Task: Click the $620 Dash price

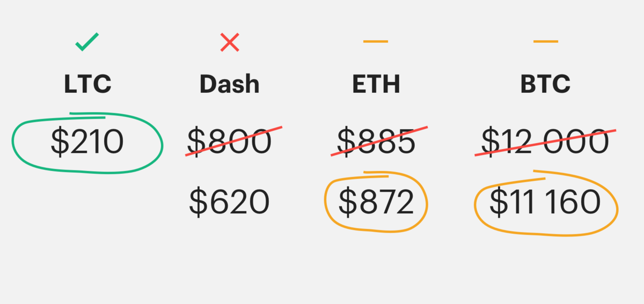Action: coord(230,203)
